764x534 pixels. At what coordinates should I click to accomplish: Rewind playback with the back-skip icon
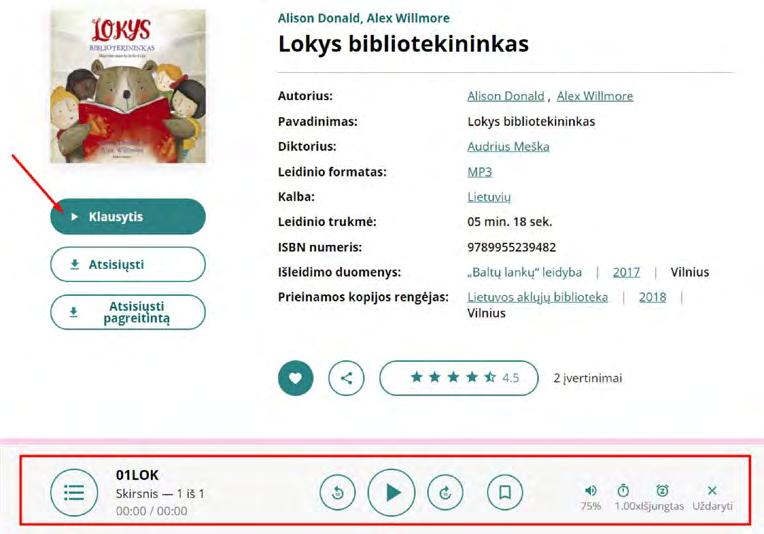pos(338,493)
